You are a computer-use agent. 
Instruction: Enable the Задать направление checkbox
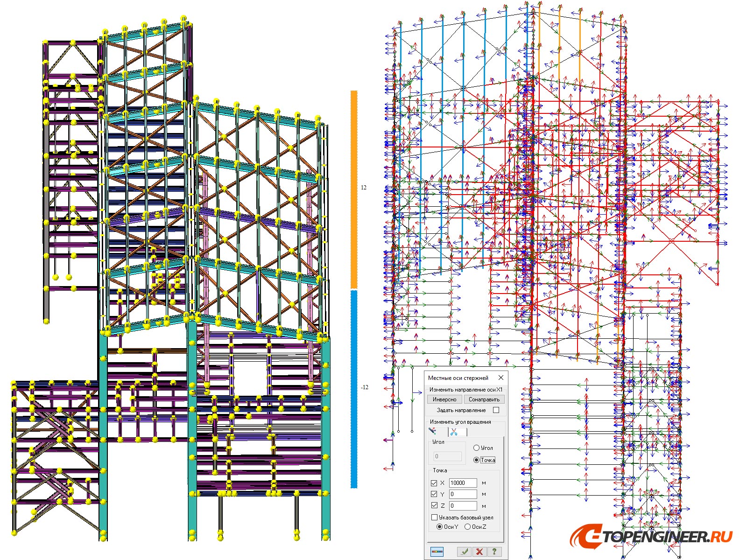[496, 410]
